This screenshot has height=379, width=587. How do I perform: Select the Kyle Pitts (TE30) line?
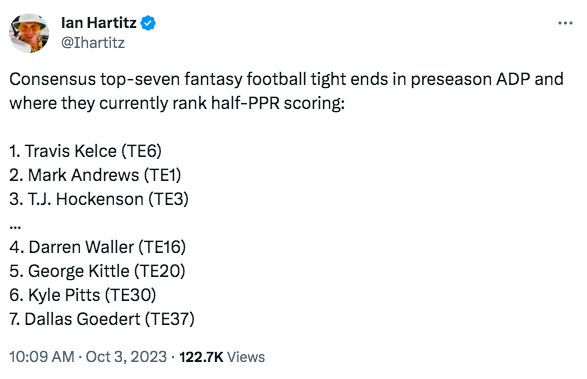[x=83, y=295]
